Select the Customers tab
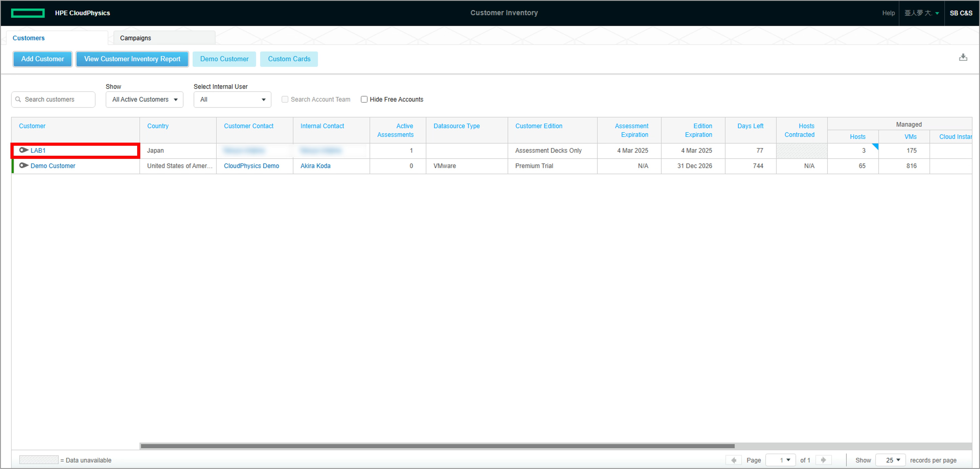 tap(29, 38)
